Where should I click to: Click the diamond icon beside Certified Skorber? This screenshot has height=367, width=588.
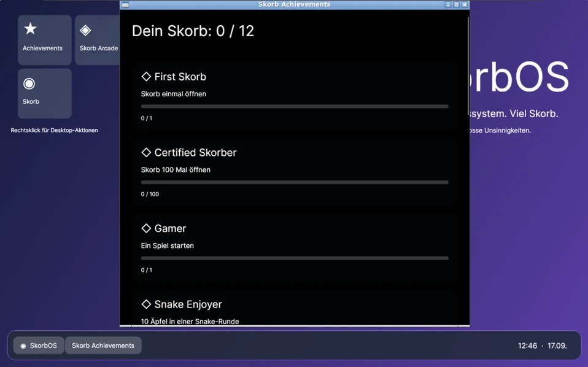(146, 152)
